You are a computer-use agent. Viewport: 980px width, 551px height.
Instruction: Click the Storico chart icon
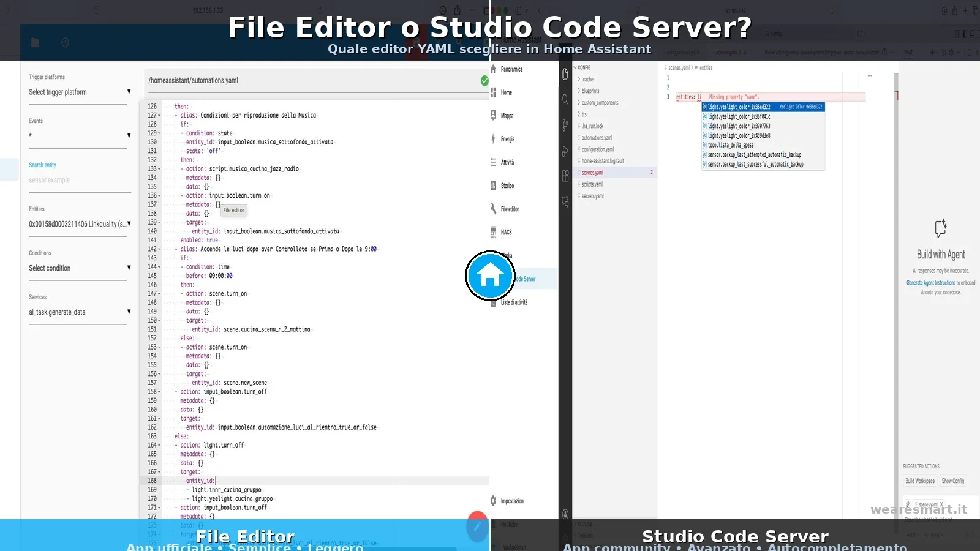493,186
